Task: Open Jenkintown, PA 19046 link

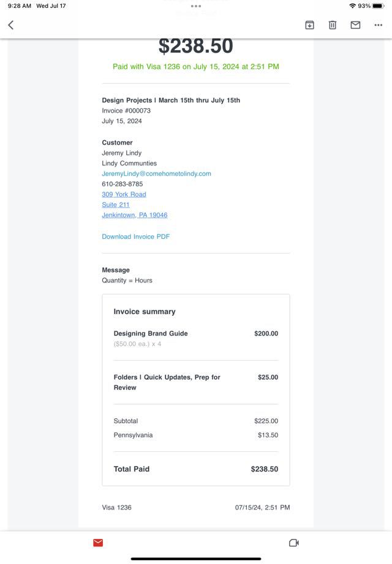Action: tap(134, 216)
